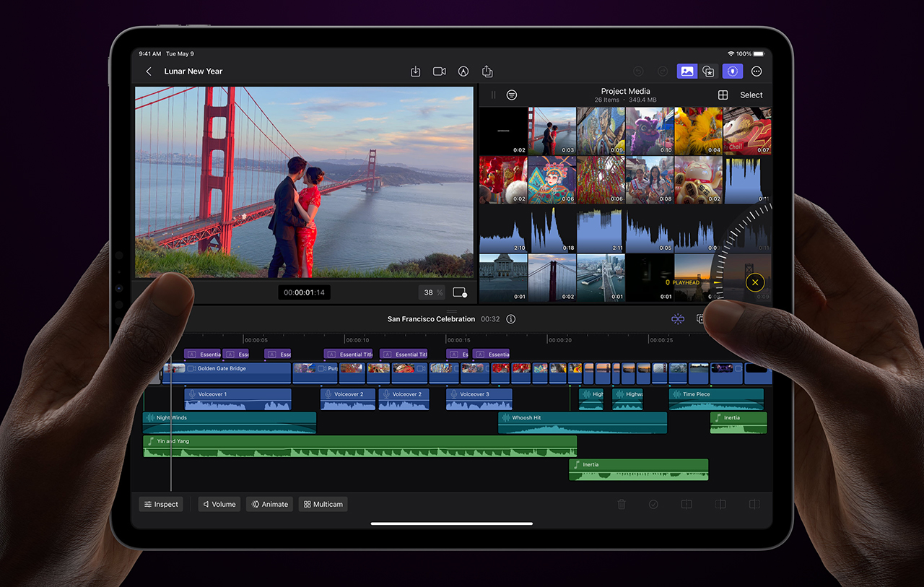Toggle the camera overlay beside the zoom percentage
The height and width of the screenshot is (587, 924).
pos(460,292)
